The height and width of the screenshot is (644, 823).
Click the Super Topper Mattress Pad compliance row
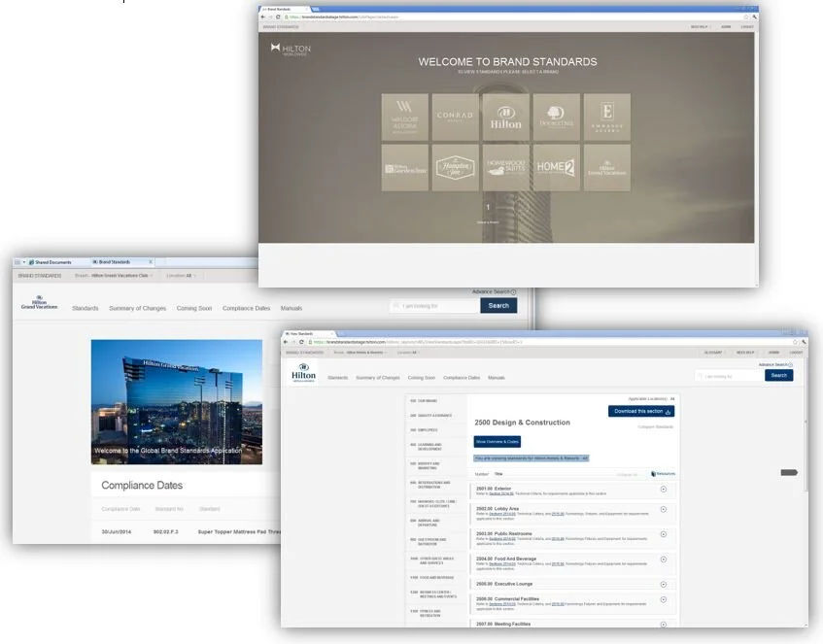(x=191, y=531)
